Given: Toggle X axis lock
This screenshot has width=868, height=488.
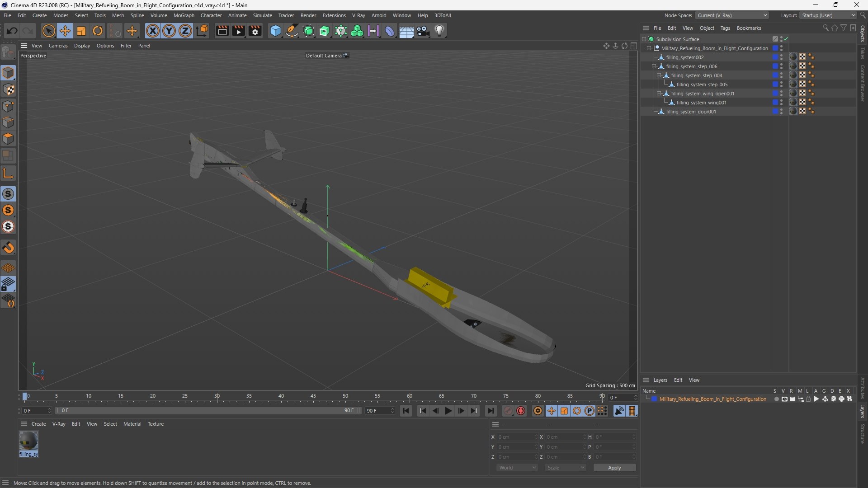Looking at the screenshot, I should pyautogui.click(x=153, y=31).
